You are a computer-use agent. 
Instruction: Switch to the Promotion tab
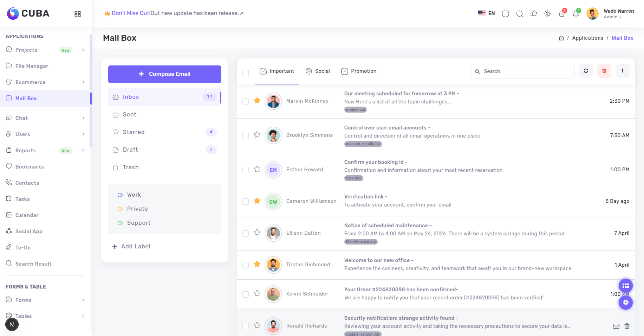click(359, 71)
